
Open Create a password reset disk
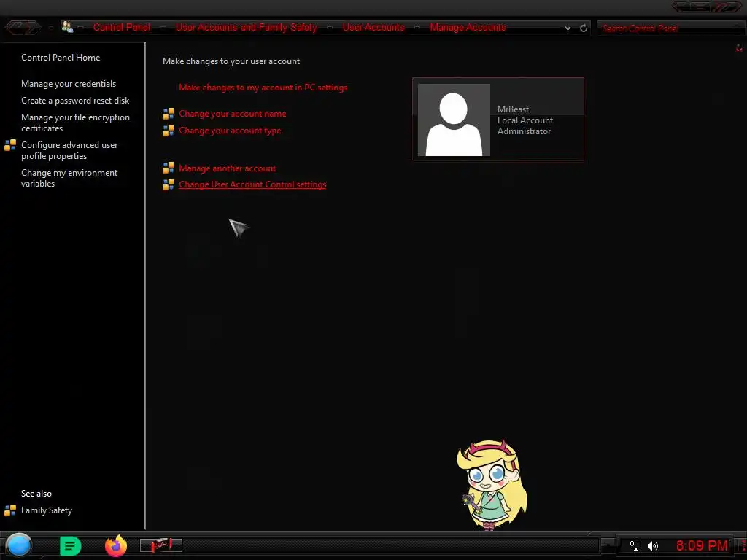coord(75,101)
